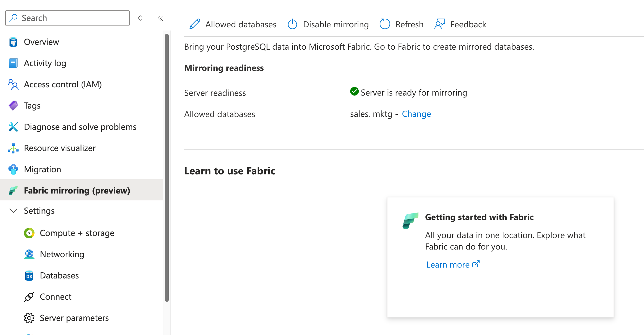Open Learn more about Fabric
644x335 pixels.
(x=448, y=264)
